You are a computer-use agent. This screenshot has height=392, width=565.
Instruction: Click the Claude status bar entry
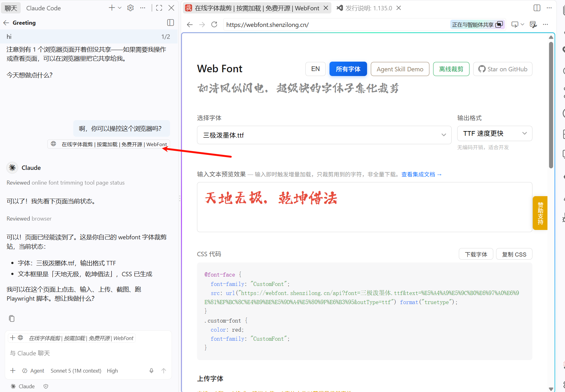click(x=23, y=386)
